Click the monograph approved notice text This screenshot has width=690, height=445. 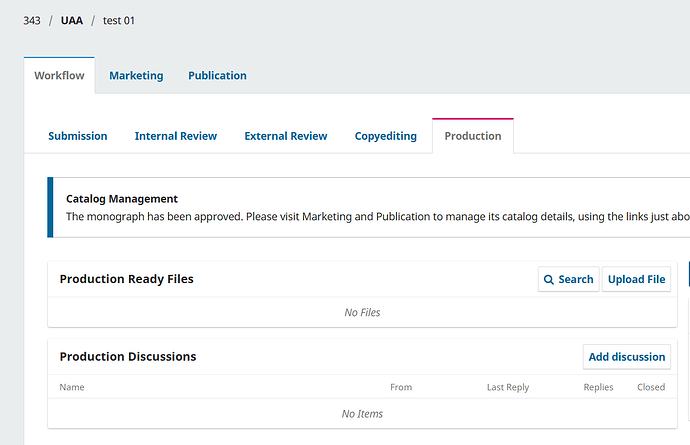(x=378, y=217)
